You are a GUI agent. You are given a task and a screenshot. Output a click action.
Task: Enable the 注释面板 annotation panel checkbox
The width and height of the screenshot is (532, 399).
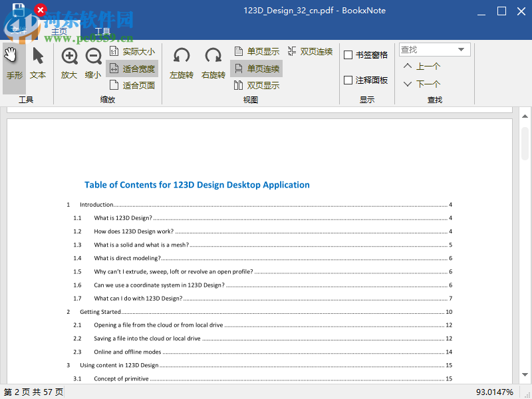[350, 80]
